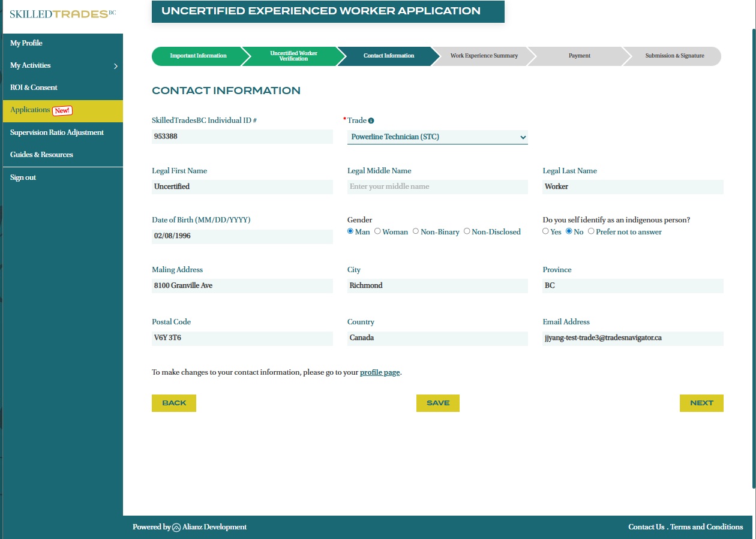Click the Legal Middle Name field
The height and width of the screenshot is (539, 756).
pos(437,187)
